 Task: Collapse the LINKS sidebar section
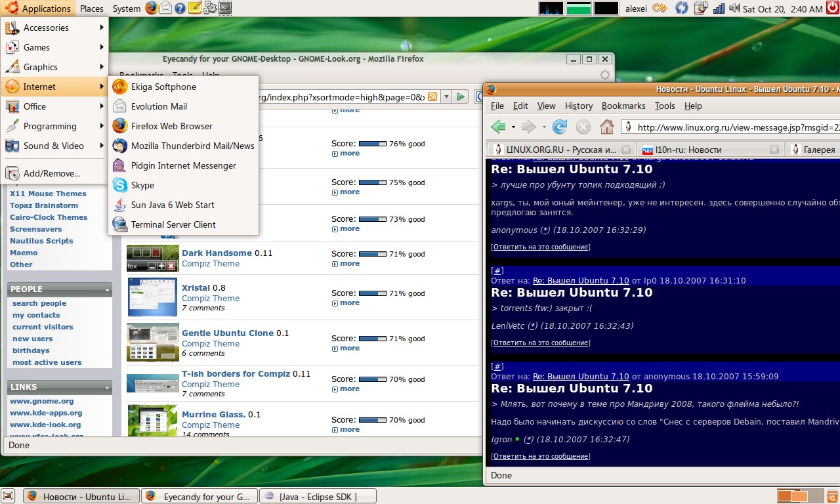108,387
